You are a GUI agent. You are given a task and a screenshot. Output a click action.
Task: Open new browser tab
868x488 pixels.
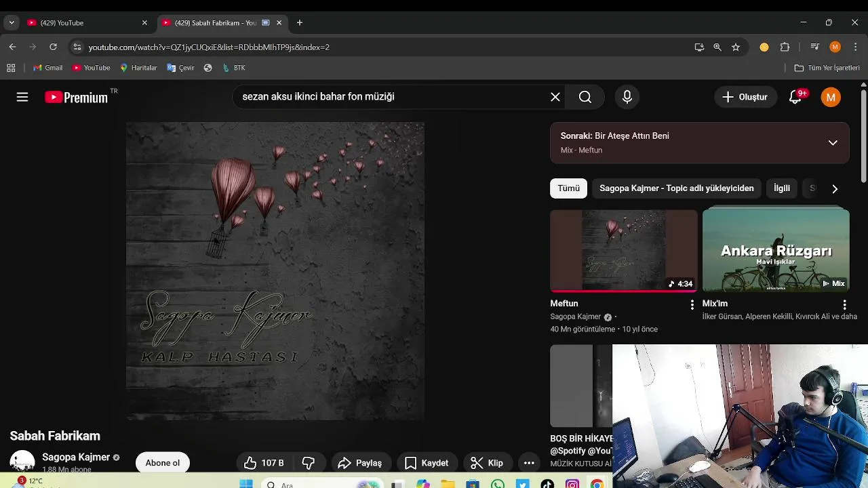click(300, 22)
